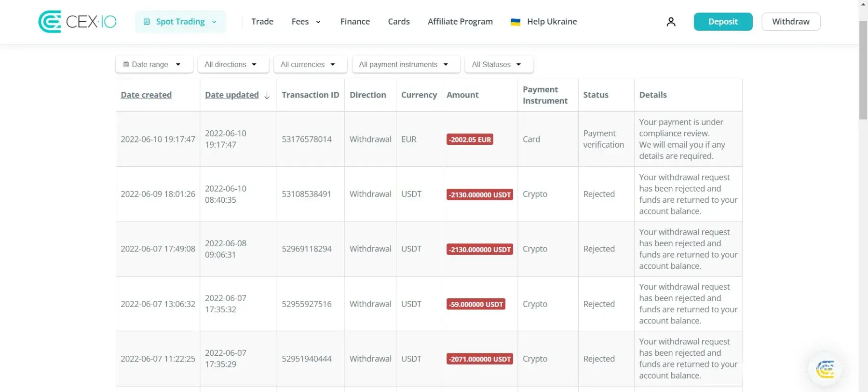Click the calendar icon in Date range
The width and height of the screenshot is (868, 392).
[126, 64]
